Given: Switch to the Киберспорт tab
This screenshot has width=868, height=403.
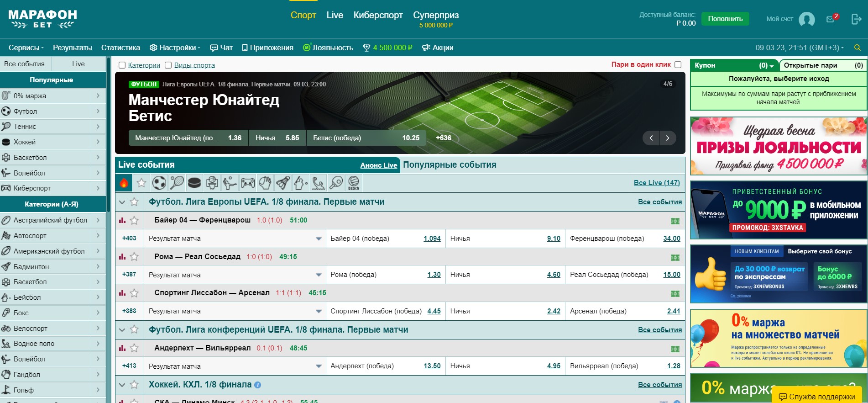Looking at the screenshot, I should 378,15.
